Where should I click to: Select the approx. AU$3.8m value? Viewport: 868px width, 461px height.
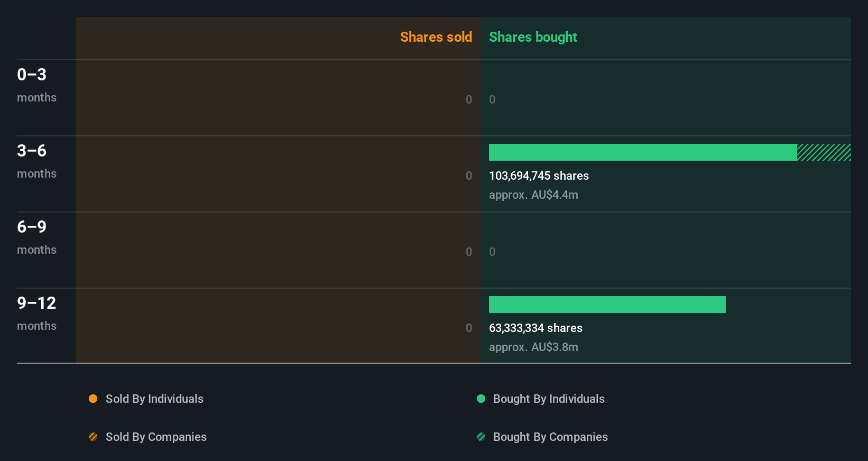533,347
